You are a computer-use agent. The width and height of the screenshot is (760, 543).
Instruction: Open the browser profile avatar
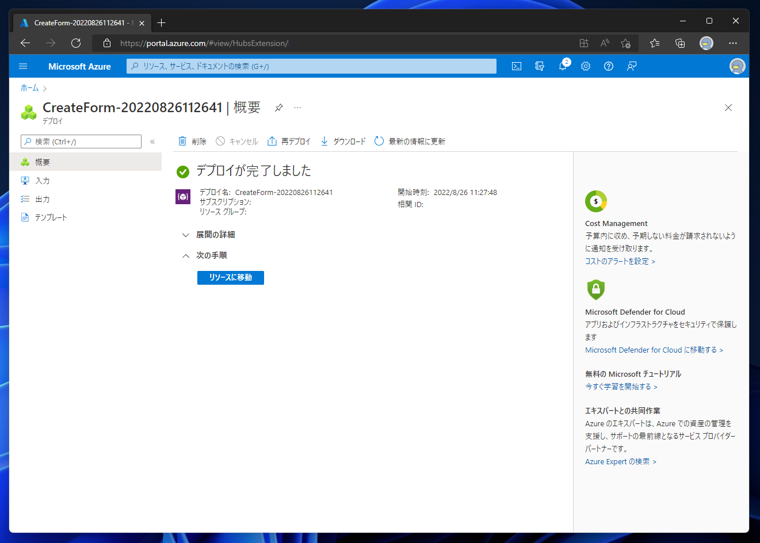[x=706, y=43]
